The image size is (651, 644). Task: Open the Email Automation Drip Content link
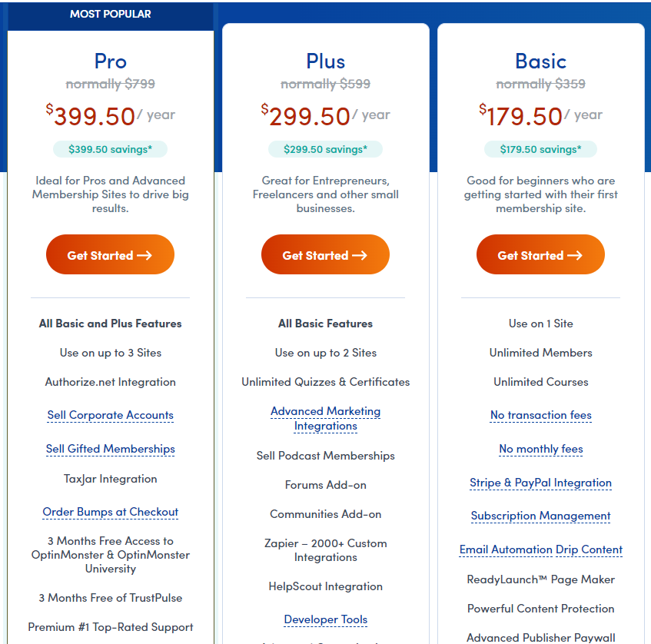[541, 549]
